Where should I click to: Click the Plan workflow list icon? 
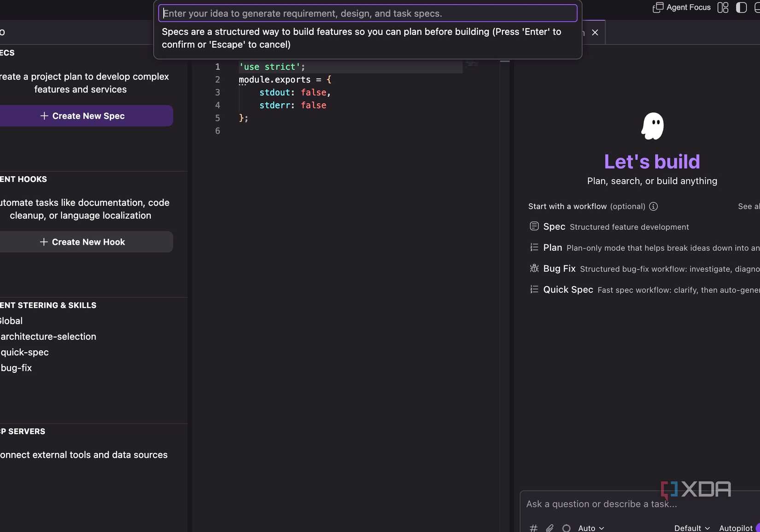(x=534, y=247)
